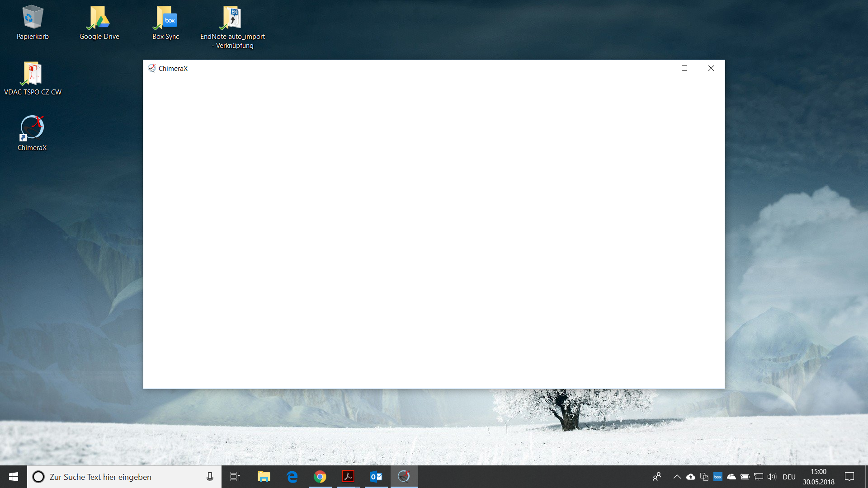Open Adobe Acrobat from the taskbar
The width and height of the screenshot is (868, 488).
(348, 477)
